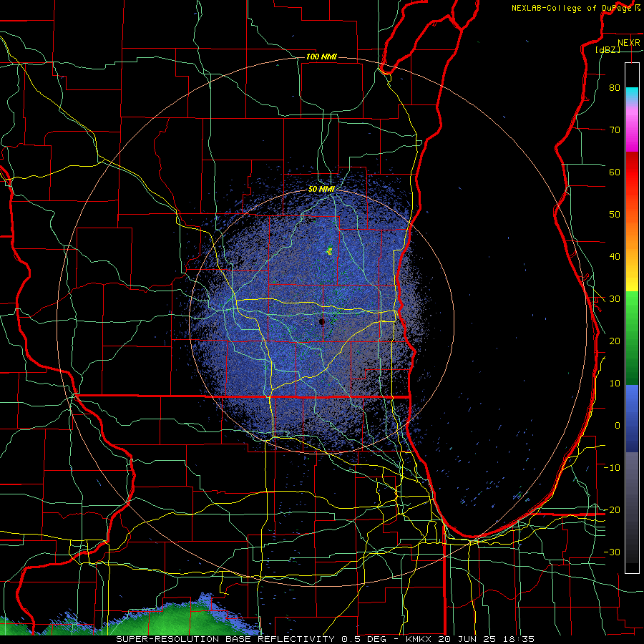This screenshot has height=644, width=644.
Task: Click the 60 value on the dBZ scale
Action: tap(615, 172)
